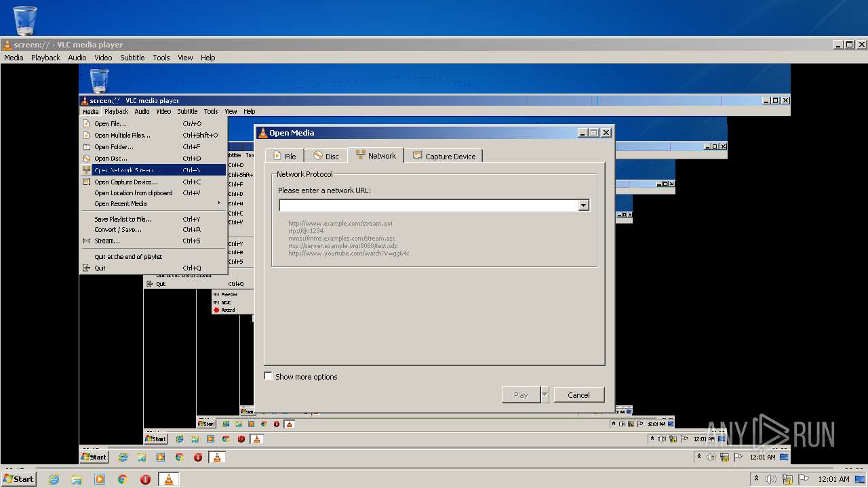Close the Open Media dialog
The width and height of the screenshot is (868, 488).
(x=606, y=133)
